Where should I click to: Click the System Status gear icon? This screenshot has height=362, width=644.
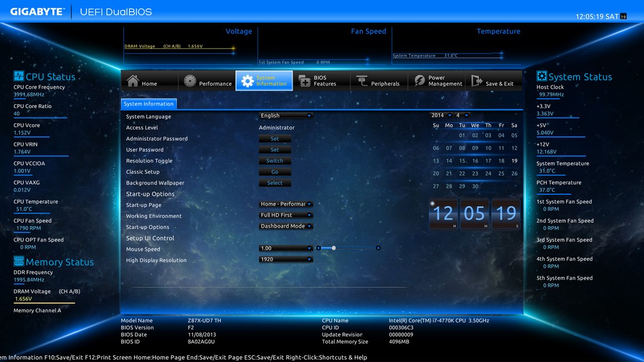[541, 76]
